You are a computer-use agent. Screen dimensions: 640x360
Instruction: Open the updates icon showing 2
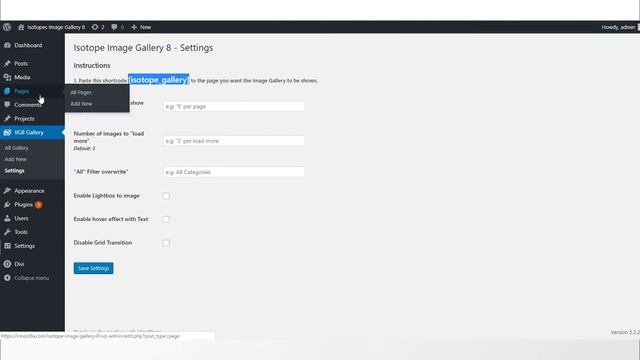(x=95, y=27)
